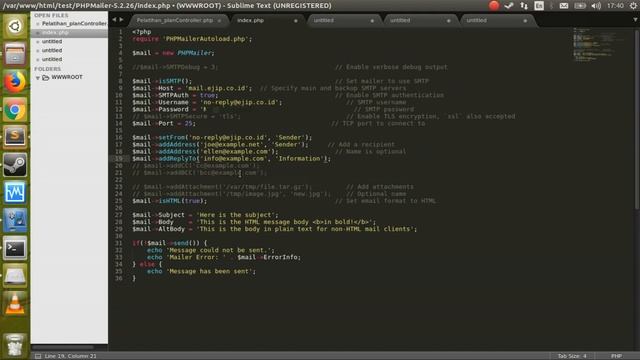Open the Trash from the launcher

click(15, 345)
